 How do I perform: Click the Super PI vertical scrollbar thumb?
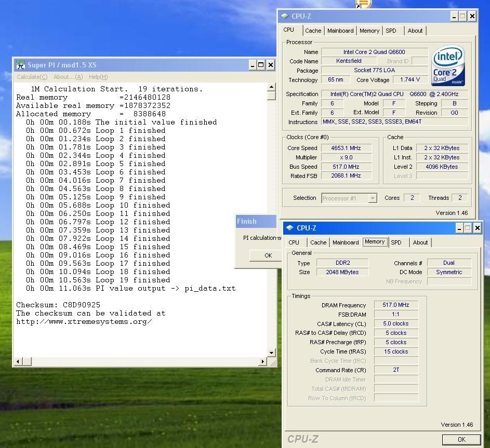click(x=271, y=96)
